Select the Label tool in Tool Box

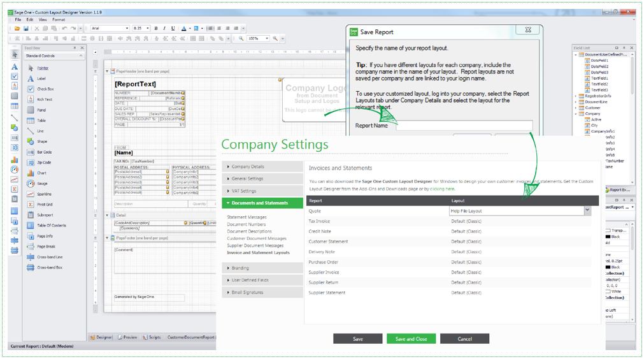(x=36, y=78)
